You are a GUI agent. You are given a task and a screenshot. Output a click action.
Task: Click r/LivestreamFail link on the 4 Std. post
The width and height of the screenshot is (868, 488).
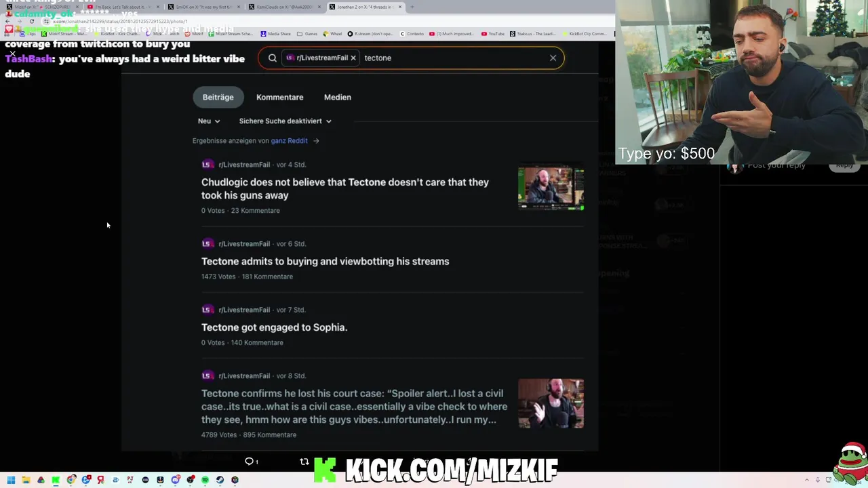244,165
